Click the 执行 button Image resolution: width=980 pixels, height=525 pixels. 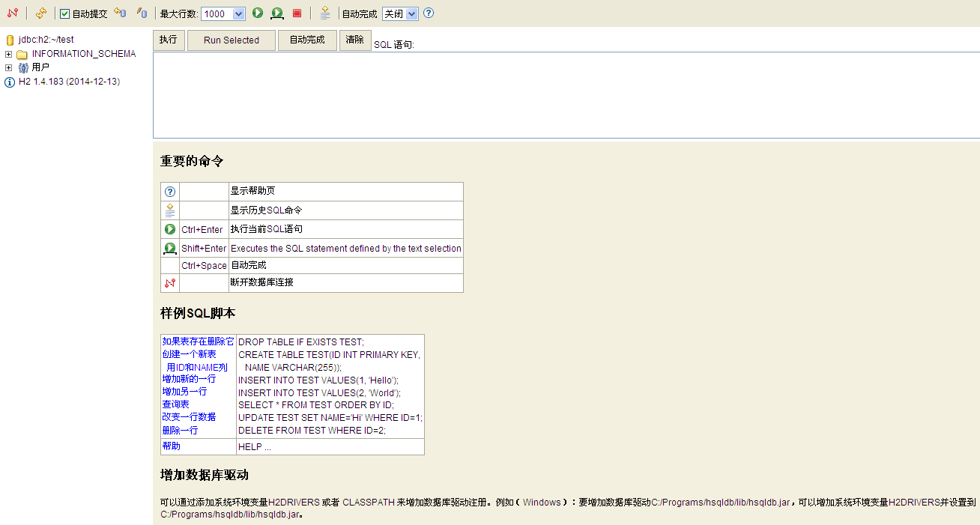[x=169, y=40]
